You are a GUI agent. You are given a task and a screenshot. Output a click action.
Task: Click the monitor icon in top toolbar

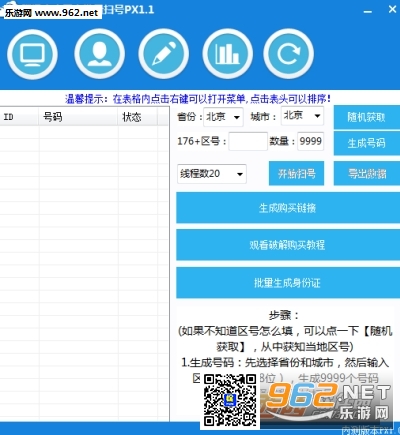[32, 54]
